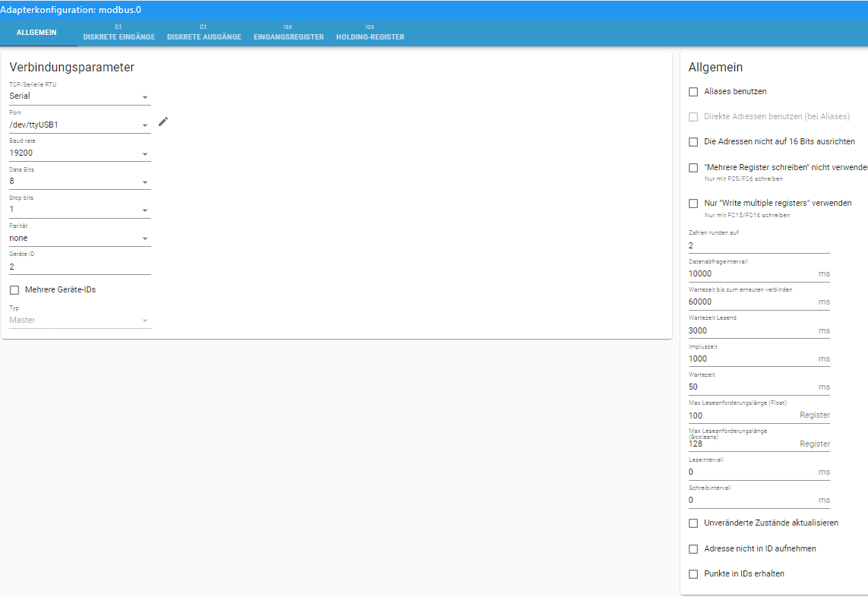The width and height of the screenshot is (868, 597).
Task: Open the Parität dropdown
Action: coord(80,238)
